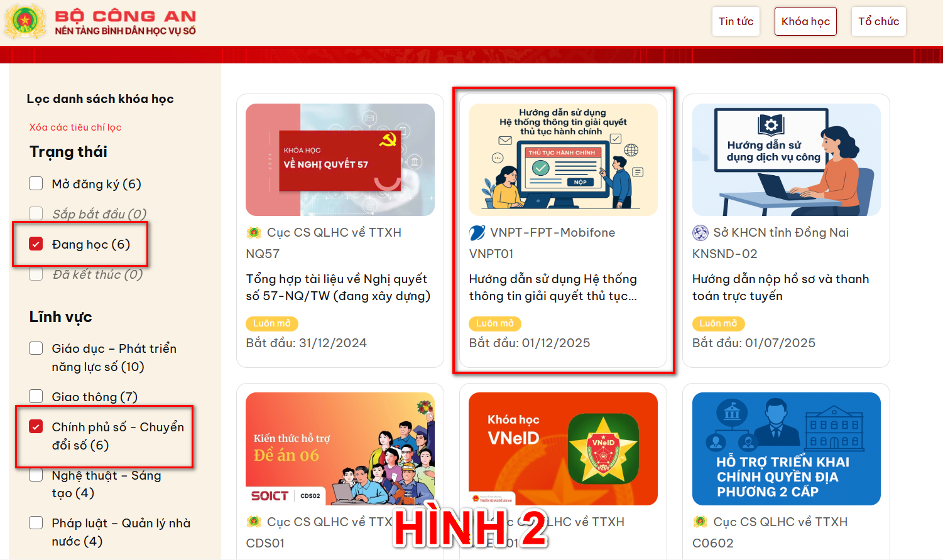This screenshot has height=560, width=943.
Task: Open the Nghị quyết 57 course thumbnail
Action: (x=340, y=159)
